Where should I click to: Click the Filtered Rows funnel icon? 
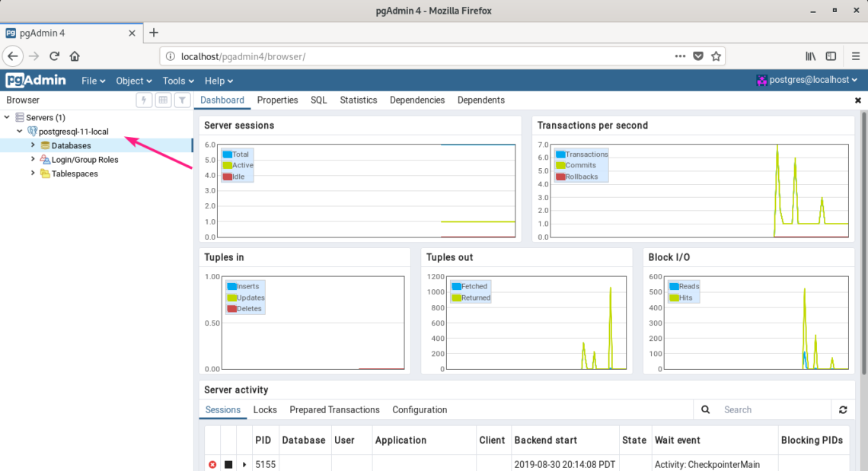click(x=182, y=100)
